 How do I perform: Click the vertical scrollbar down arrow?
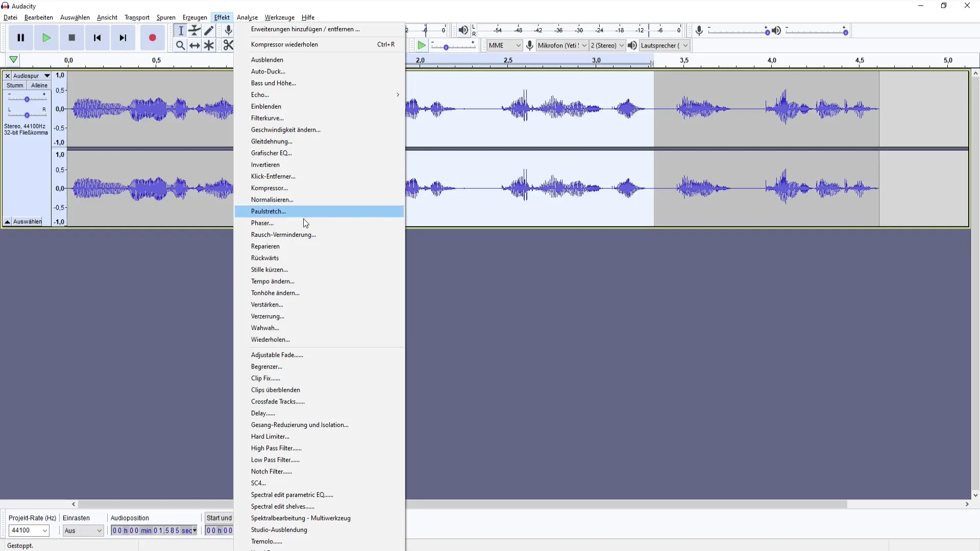(975, 495)
